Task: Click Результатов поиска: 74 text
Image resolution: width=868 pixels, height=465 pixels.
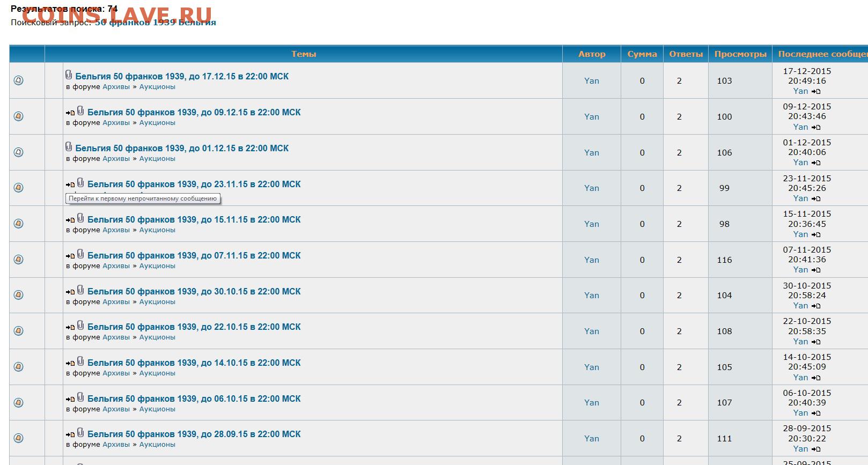Action: tap(64, 9)
